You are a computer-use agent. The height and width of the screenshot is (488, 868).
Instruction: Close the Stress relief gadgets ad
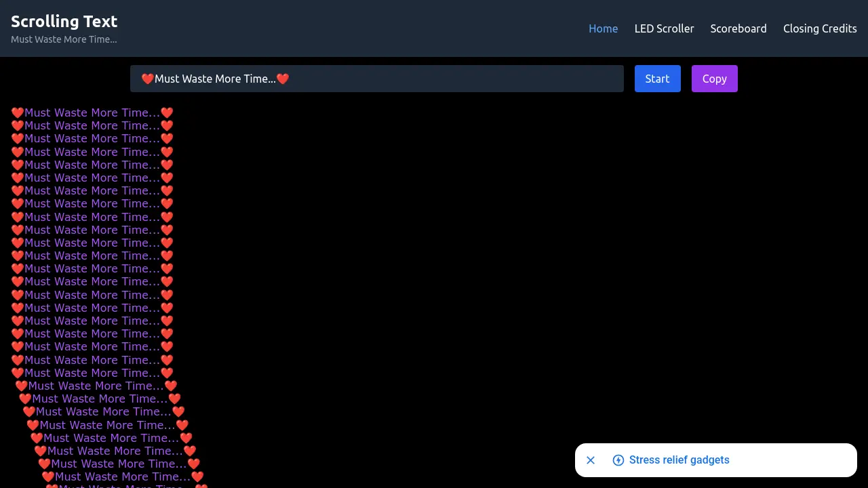(x=591, y=460)
